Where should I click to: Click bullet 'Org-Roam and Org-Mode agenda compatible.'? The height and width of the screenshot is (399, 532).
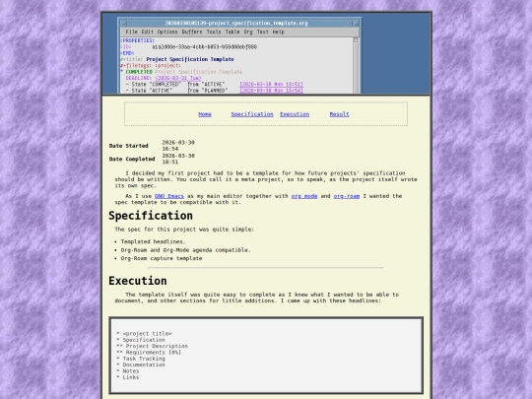(186, 250)
